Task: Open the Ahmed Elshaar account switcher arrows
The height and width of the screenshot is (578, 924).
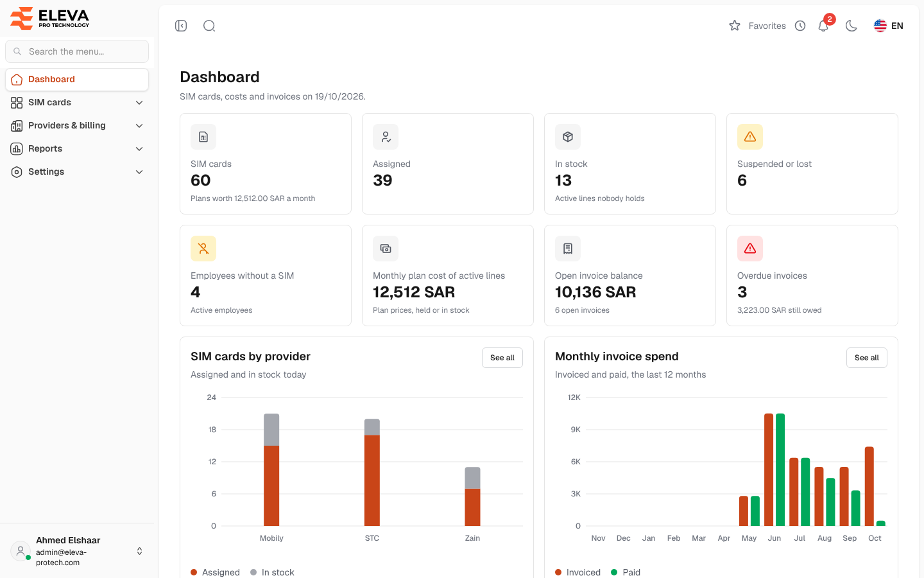Action: click(139, 551)
